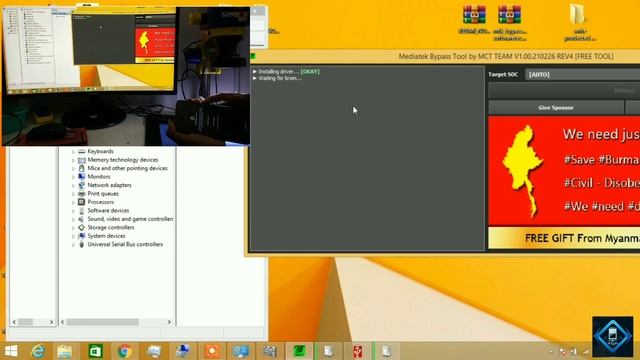
Task: Open File Explorer from taskbar
Action: [64, 351]
